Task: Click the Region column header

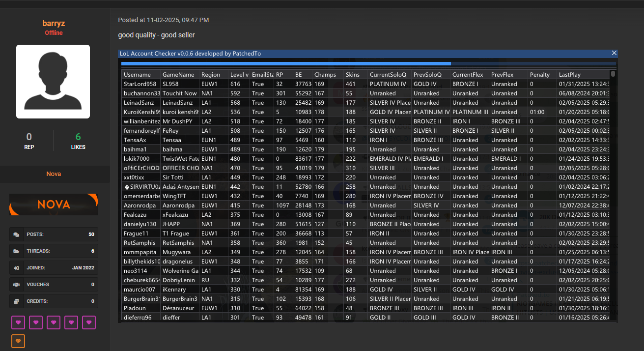Action: coord(211,75)
